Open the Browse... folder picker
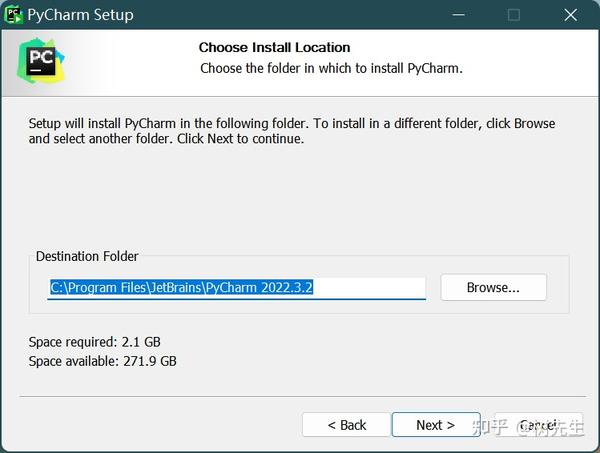This screenshot has height=453, width=600. click(493, 287)
